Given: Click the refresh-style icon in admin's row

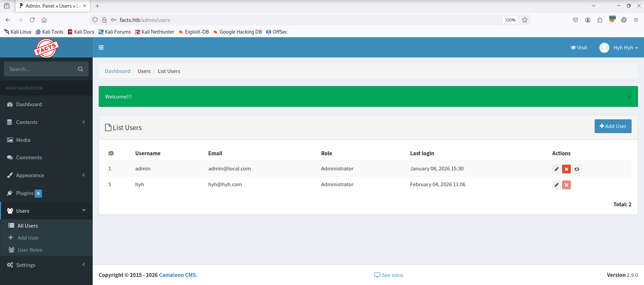Looking at the screenshot, I should click(577, 169).
